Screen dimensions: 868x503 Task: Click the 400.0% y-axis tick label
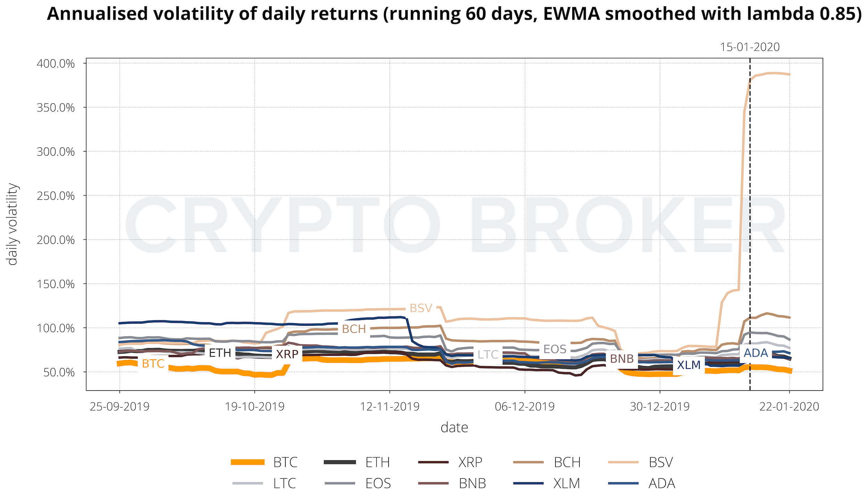coord(56,64)
